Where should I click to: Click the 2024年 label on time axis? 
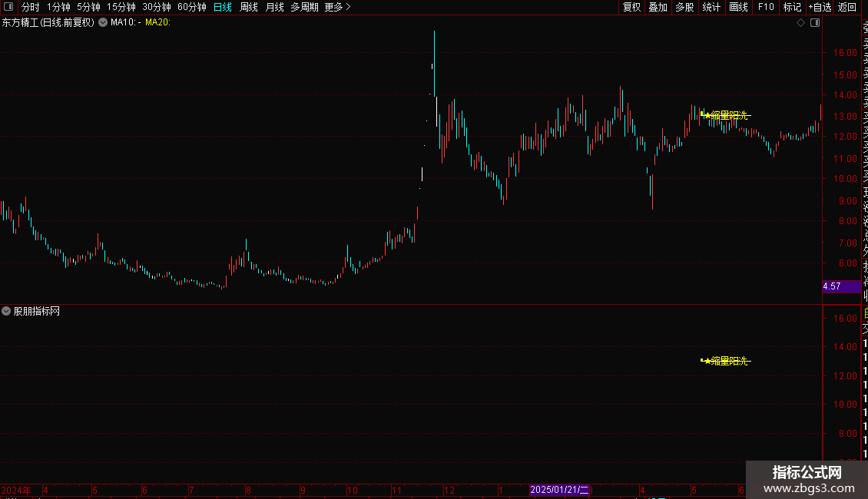click(x=16, y=490)
